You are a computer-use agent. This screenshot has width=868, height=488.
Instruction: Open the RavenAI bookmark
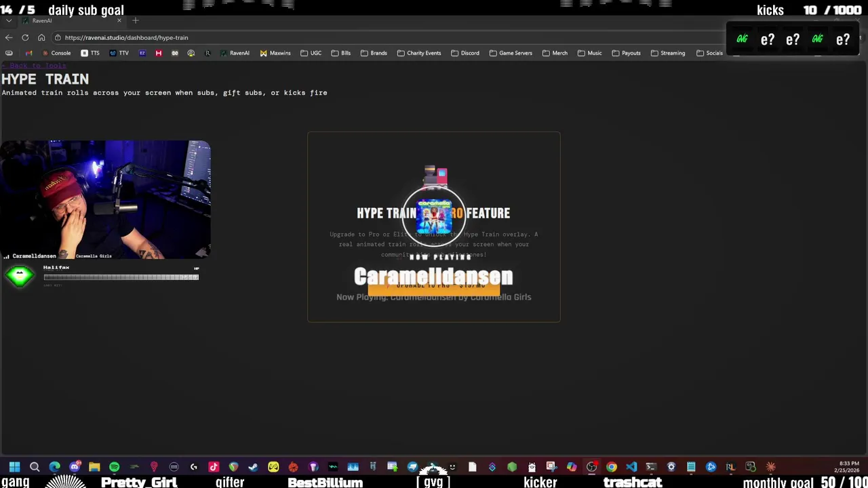coord(235,53)
